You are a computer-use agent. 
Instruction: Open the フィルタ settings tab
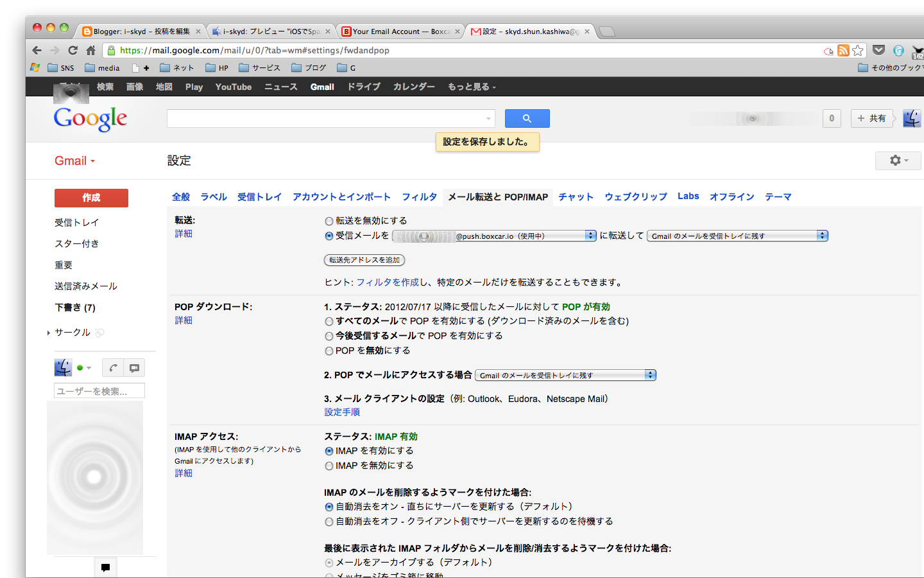click(x=419, y=197)
